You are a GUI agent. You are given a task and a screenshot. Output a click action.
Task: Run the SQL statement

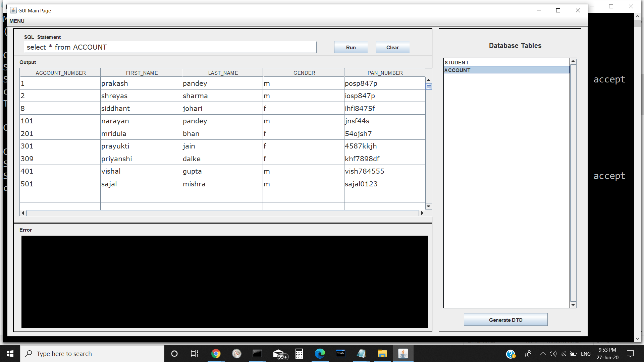pos(350,47)
